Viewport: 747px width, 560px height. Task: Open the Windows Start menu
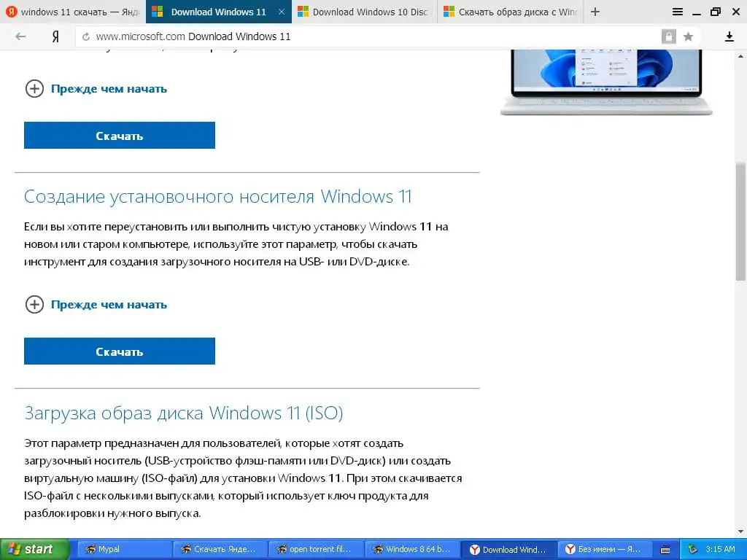(35, 549)
